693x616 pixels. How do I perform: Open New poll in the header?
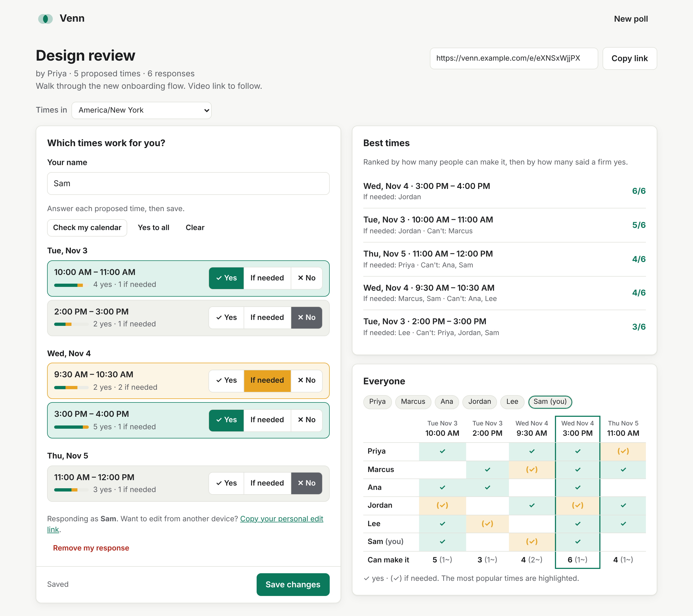(x=631, y=19)
